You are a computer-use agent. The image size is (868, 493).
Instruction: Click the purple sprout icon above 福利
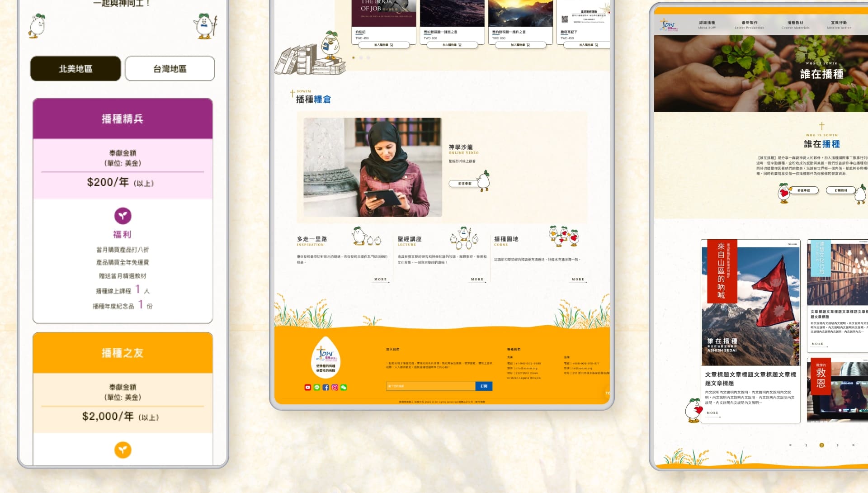pyautogui.click(x=123, y=216)
